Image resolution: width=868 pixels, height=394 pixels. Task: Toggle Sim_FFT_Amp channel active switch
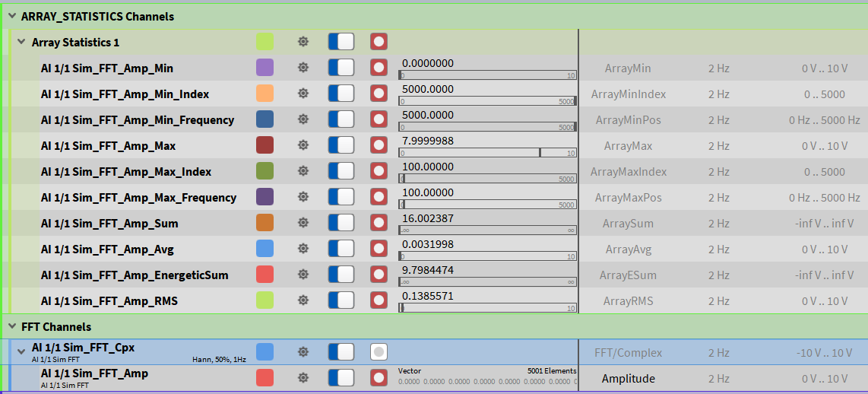click(x=341, y=377)
